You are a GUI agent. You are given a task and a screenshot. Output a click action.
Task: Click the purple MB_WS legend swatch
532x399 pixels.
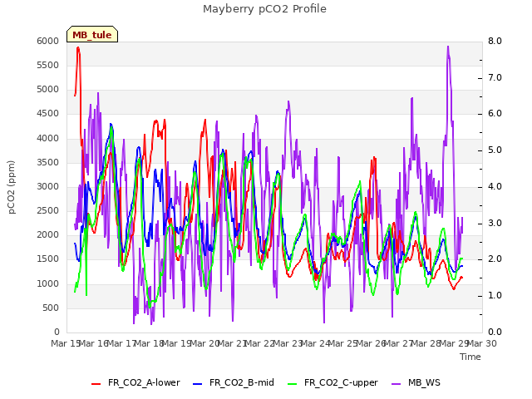pyautogui.click(x=396, y=384)
